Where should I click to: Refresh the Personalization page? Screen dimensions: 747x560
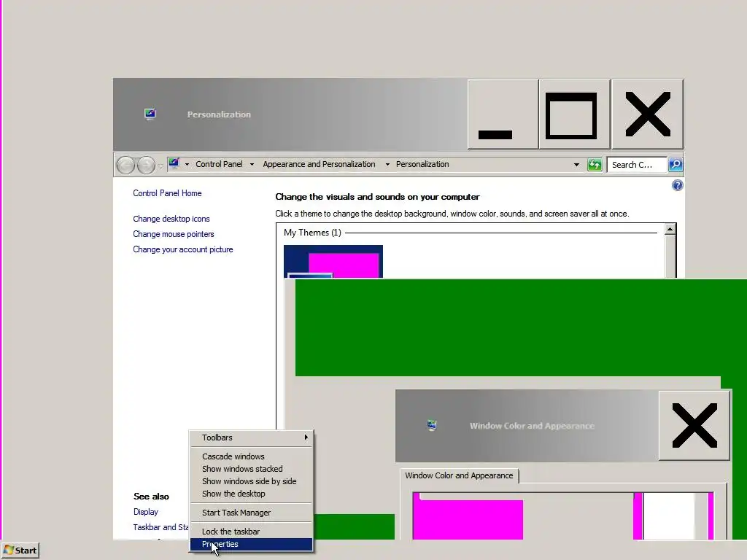595,165
